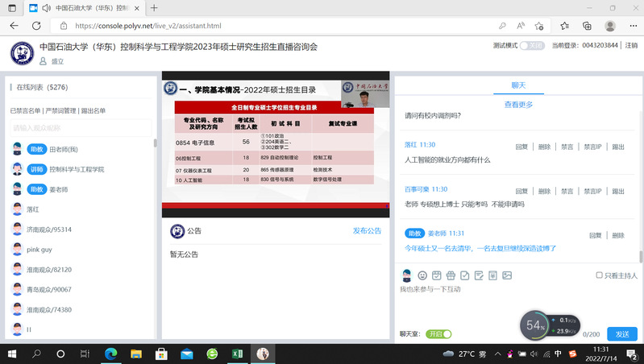Expand 查看更多 to load earlier messages
Viewport: 644px width, 364px height.
(x=518, y=105)
